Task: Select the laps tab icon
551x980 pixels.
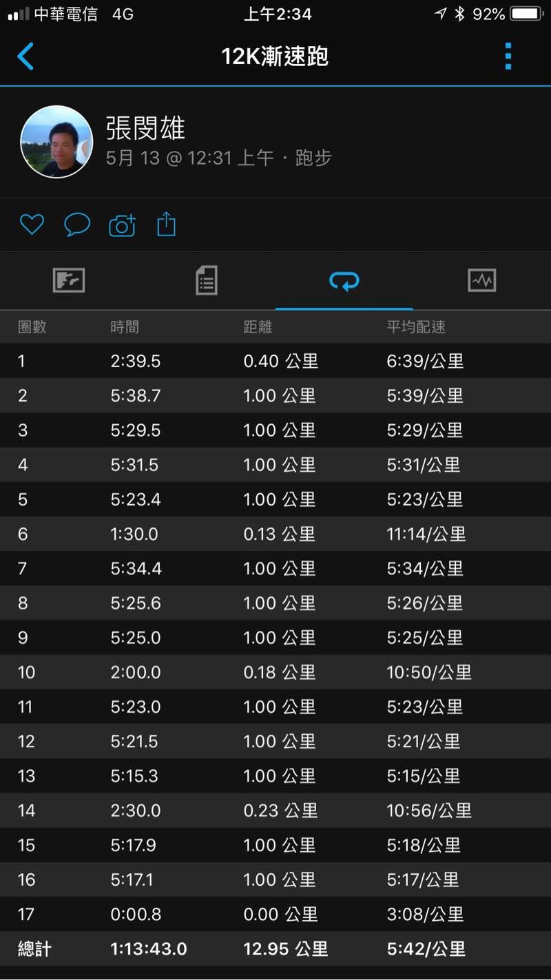Action: click(344, 280)
